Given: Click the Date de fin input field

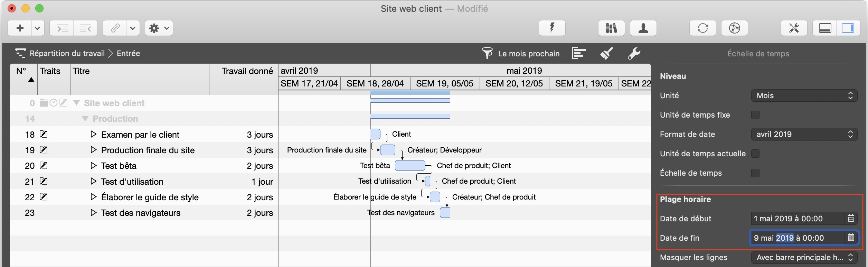Looking at the screenshot, I should click(797, 238).
